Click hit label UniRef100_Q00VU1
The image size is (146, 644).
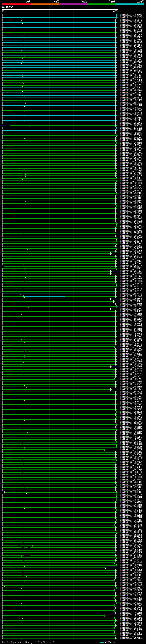(131, 339)
